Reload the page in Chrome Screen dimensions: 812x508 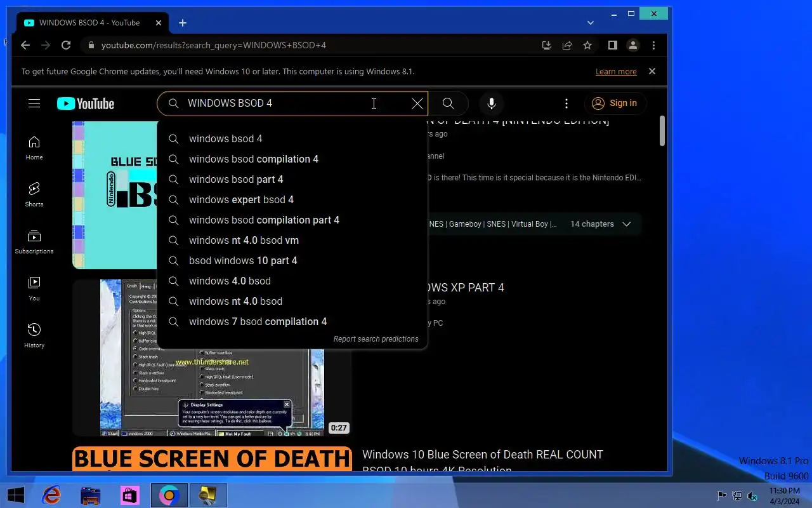click(x=66, y=45)
